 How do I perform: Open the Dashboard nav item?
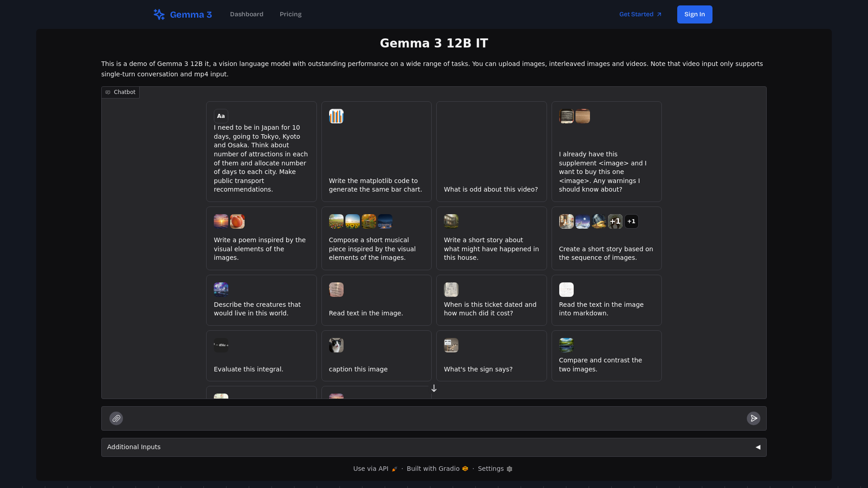click(x=246, y=14)
